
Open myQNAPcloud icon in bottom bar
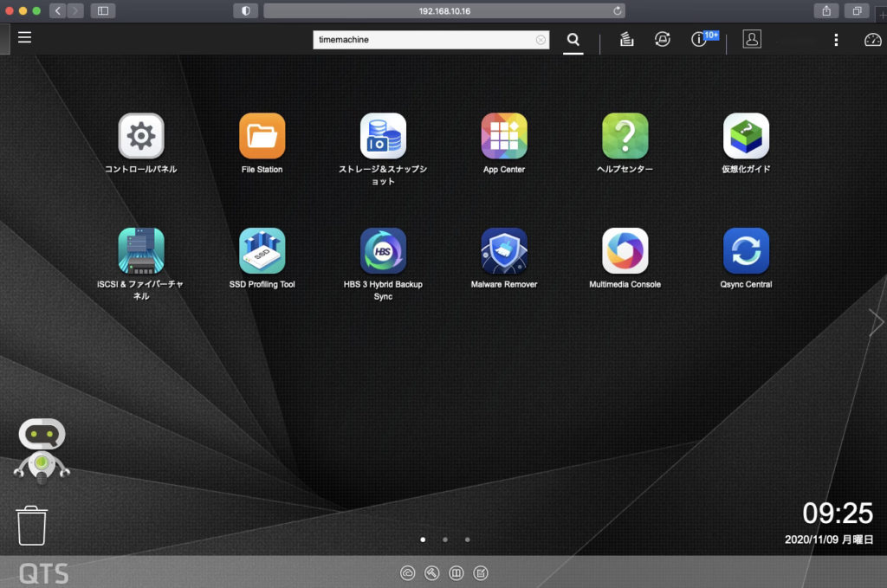click(407, 573)
